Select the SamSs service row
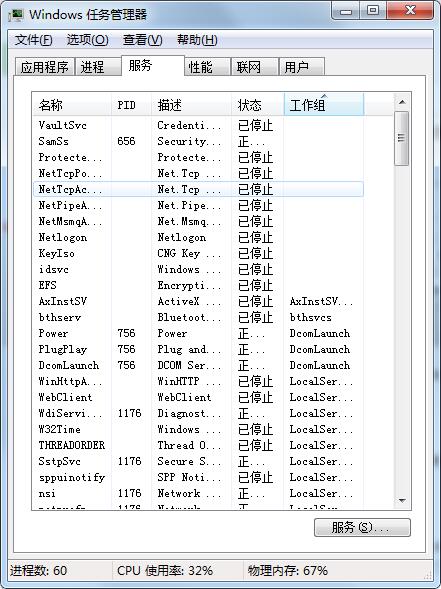 click(198, 141)
